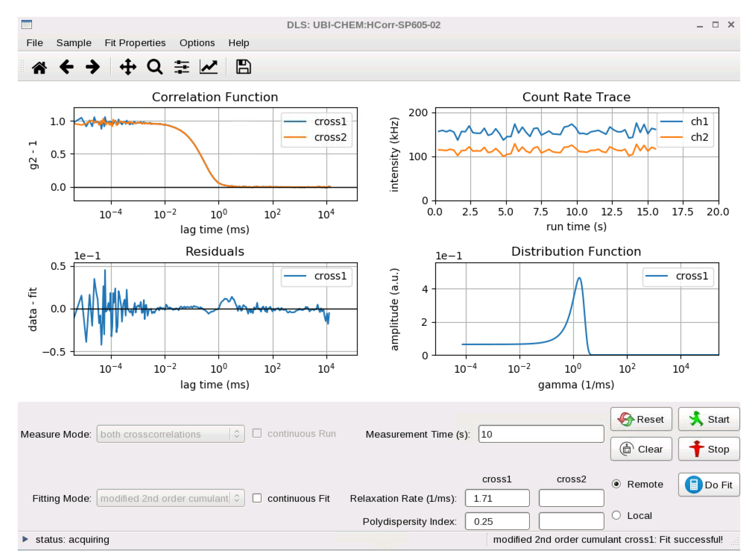
Task: Select the Local radio button
Action: coord(616,515)
